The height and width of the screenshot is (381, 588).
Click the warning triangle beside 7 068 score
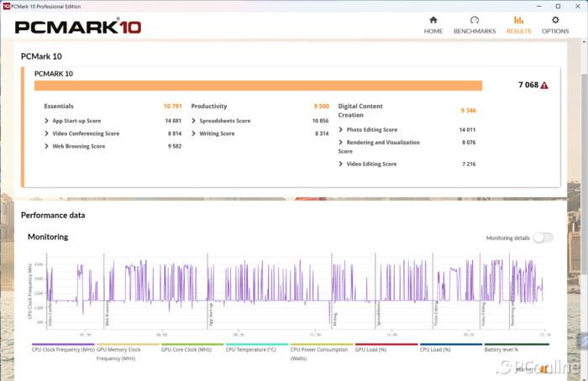tap(544, 86)
